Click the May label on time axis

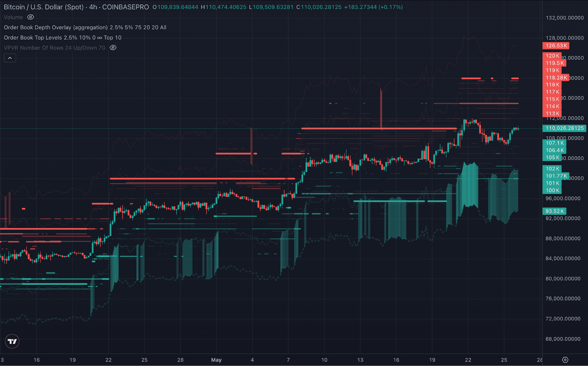216,360
